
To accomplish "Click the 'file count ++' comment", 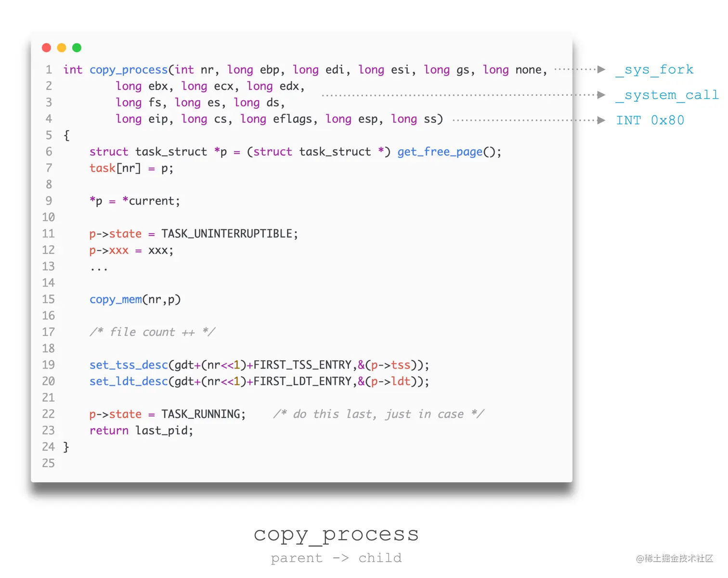I will (152, 332).
